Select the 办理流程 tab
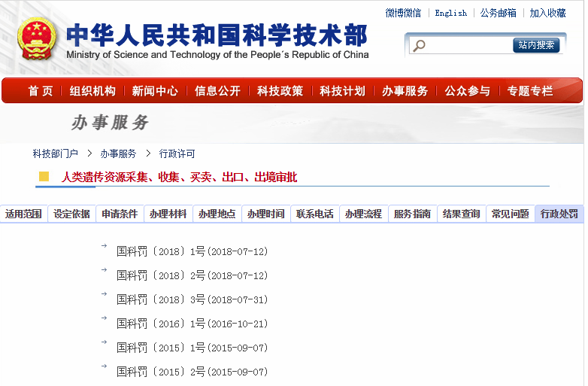 pyautogui.click(x=363, y=214)
